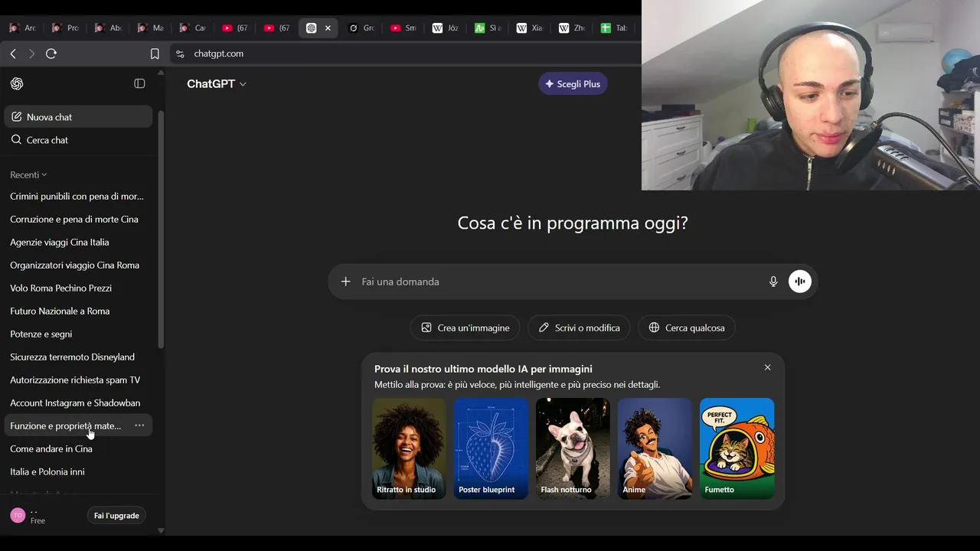Switch to the 'Gro' browser tab
This screenshot has width=980, height=551.
[362, 28]
